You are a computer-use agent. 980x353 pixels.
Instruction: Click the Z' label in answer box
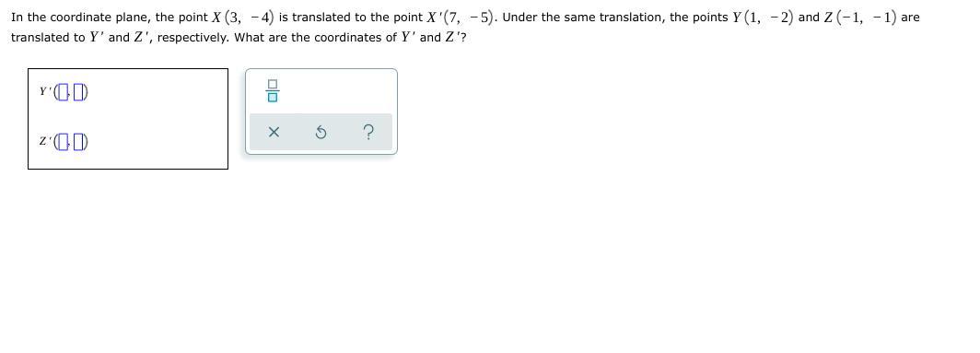pyautogui.click(x=43, y=142)
